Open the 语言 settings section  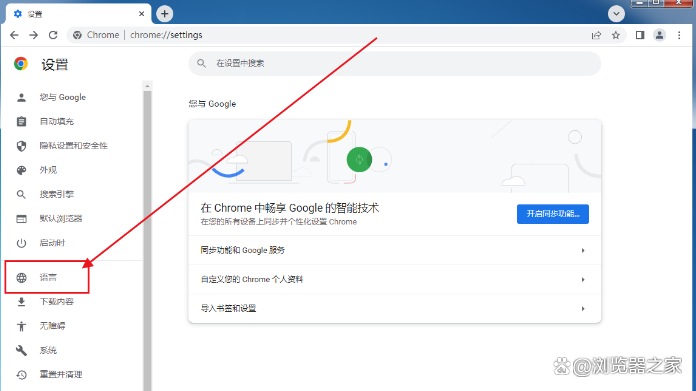point(48,277)
